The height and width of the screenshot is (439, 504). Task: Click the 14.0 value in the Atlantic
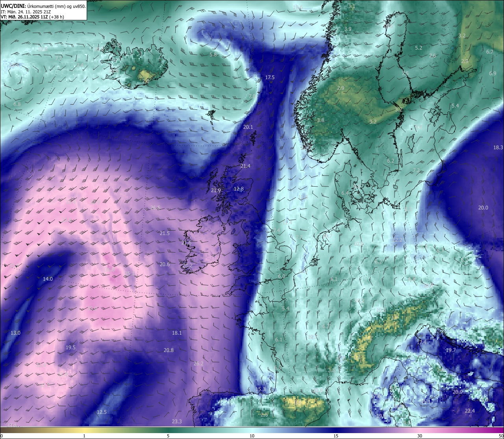point(48,279)
